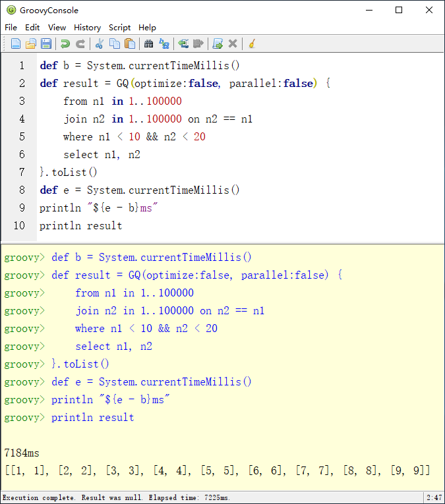The width and height of the screenshot is (445, 504).
Task: Click the History Next icon
Action: [198, 43]
